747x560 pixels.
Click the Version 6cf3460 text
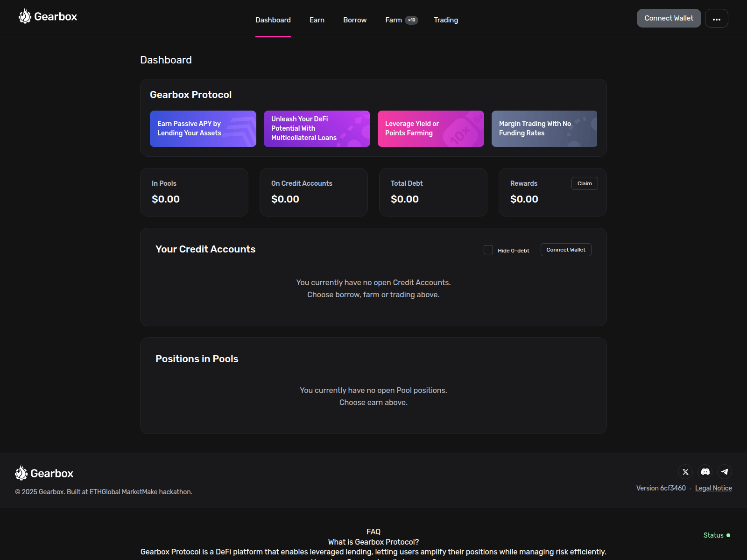click(x=661, y=488)
